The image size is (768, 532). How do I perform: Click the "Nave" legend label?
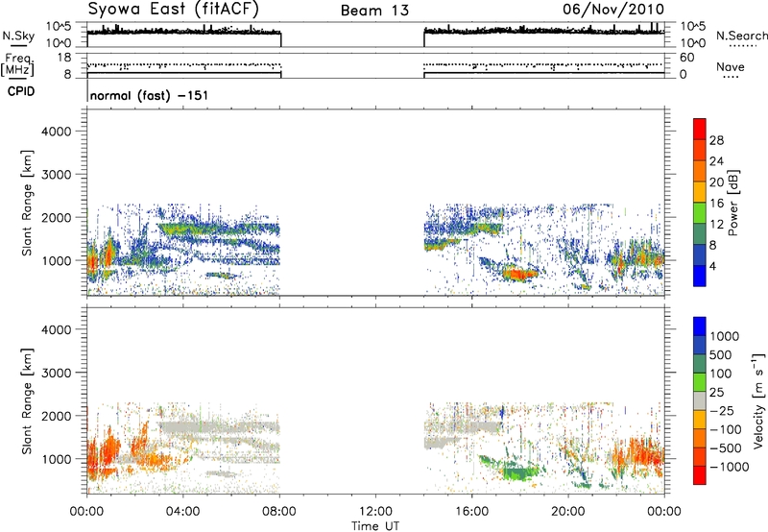coord(731,66)
